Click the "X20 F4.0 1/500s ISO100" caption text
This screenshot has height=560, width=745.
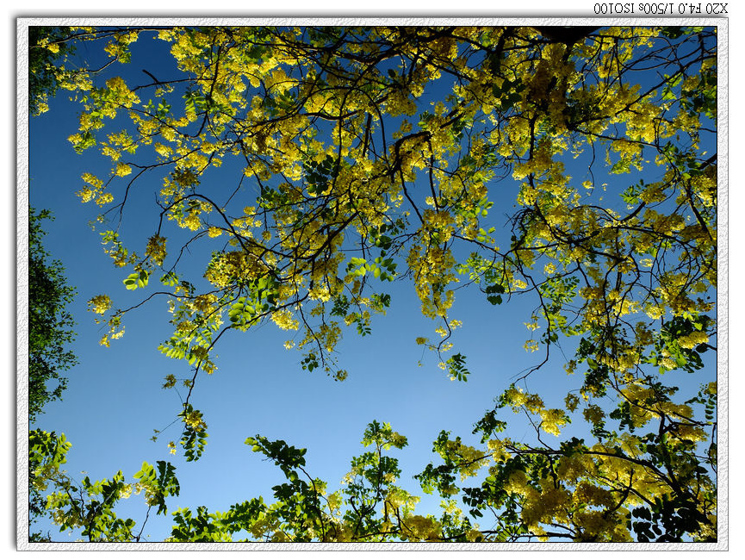coord(661,8)
